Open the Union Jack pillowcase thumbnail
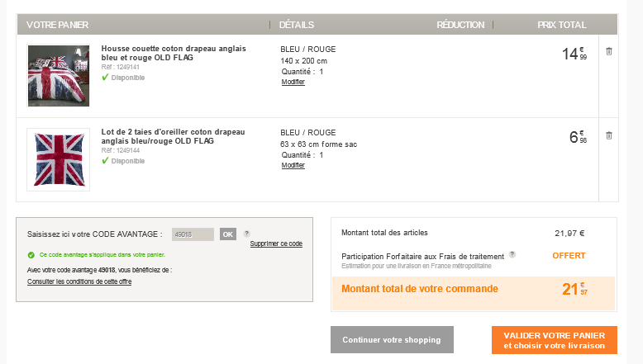643x364 pixels. 58,159
